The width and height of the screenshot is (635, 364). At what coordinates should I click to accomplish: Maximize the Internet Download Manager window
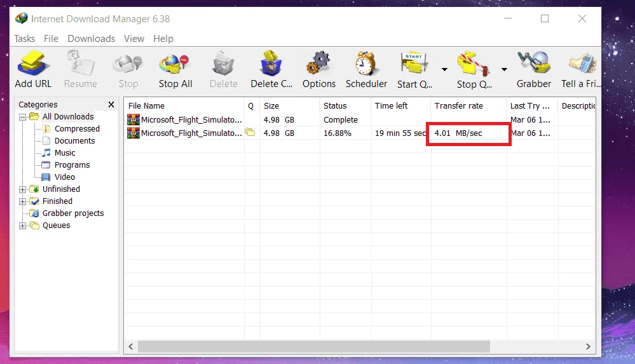545,18
